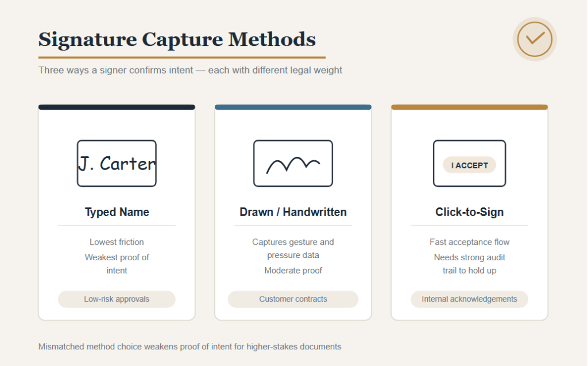588x366 pixels.
Task: Click 'Captures gesture and pressure data' text
Action: click(x=293, y=249)
